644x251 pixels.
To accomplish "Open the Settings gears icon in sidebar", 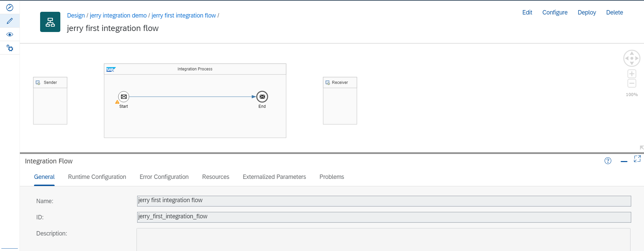I will [x=10, y=48].
